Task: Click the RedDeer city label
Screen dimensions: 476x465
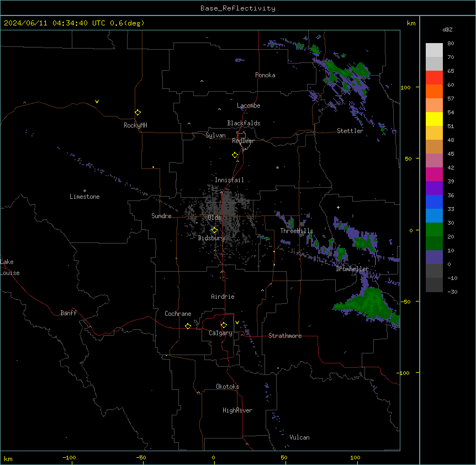Action: (243, 141)
